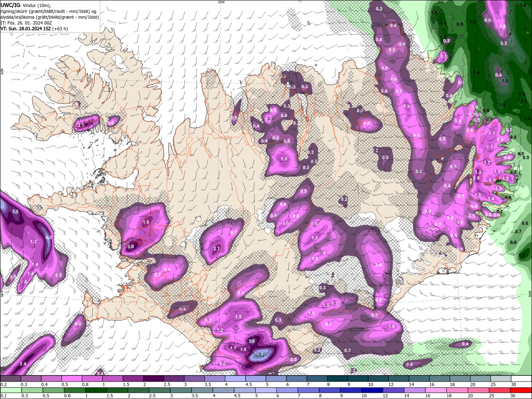Viewport: 532px width, 399px height.
Task: Select the darkest purple snow swatch between 2 and 2.5
Action: [x=153, y=379]
